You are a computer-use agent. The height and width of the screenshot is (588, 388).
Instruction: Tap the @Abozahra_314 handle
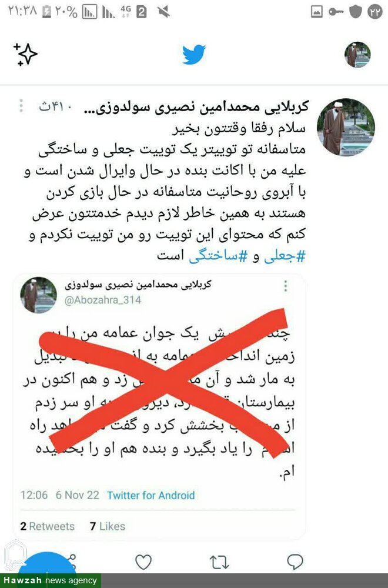(x=102, y=300)
